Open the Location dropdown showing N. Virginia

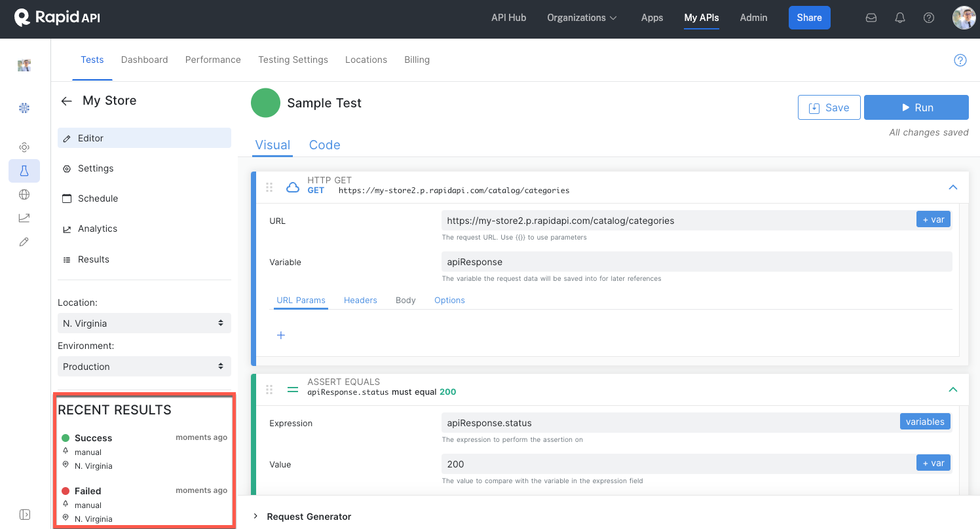click(x=144, y=323)
